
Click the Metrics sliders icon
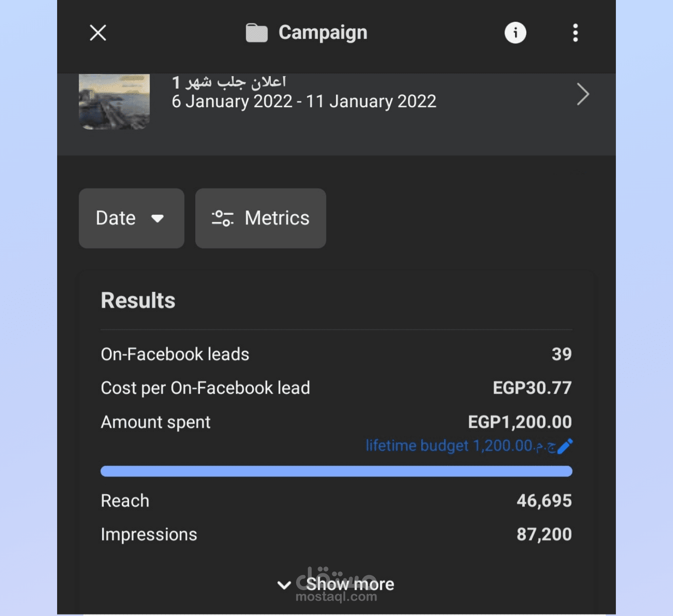(222, 219)
